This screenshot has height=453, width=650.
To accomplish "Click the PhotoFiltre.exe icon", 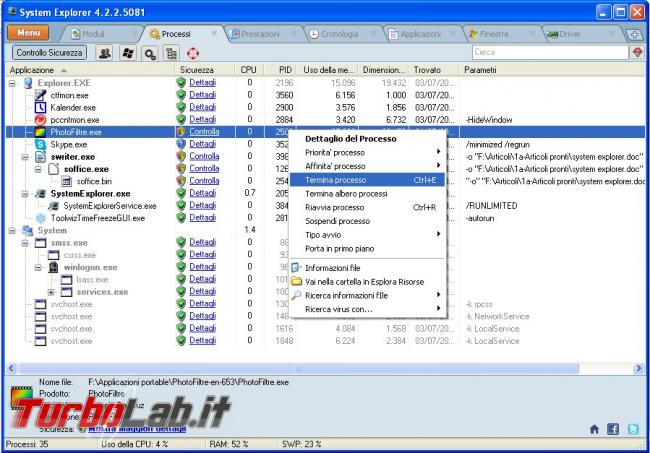I will pos(40,132).
